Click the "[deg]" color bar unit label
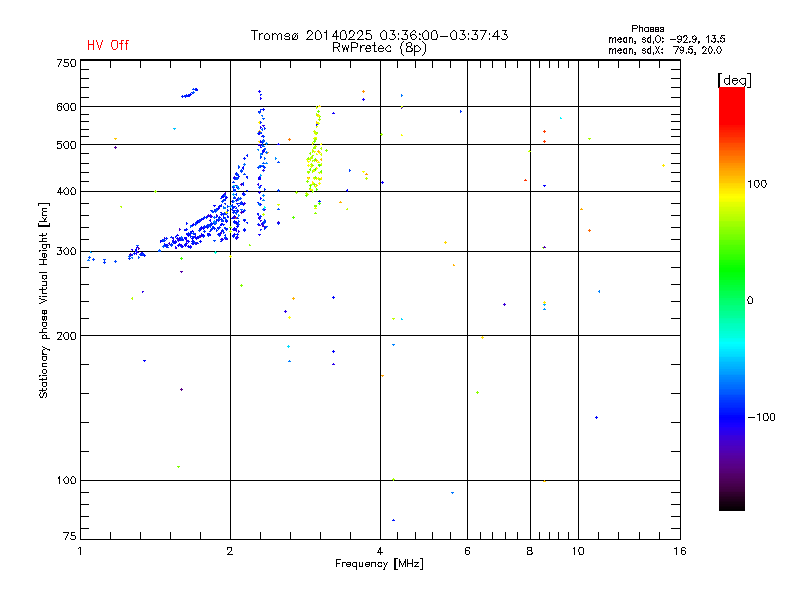 pyautogui.click(x=734, y=80)
